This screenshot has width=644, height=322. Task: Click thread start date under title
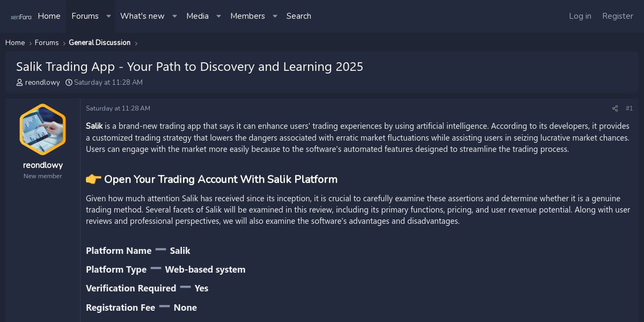pos(108,83)
